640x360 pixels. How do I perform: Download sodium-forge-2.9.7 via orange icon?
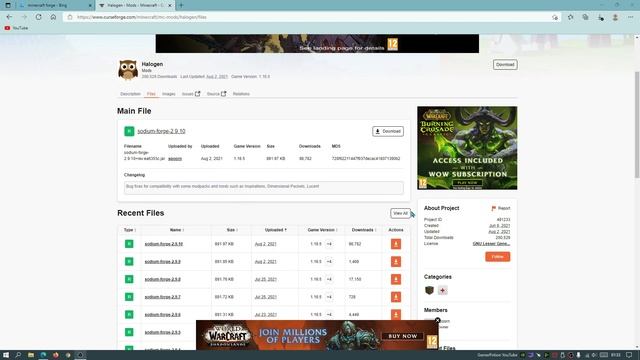point(396,297)
